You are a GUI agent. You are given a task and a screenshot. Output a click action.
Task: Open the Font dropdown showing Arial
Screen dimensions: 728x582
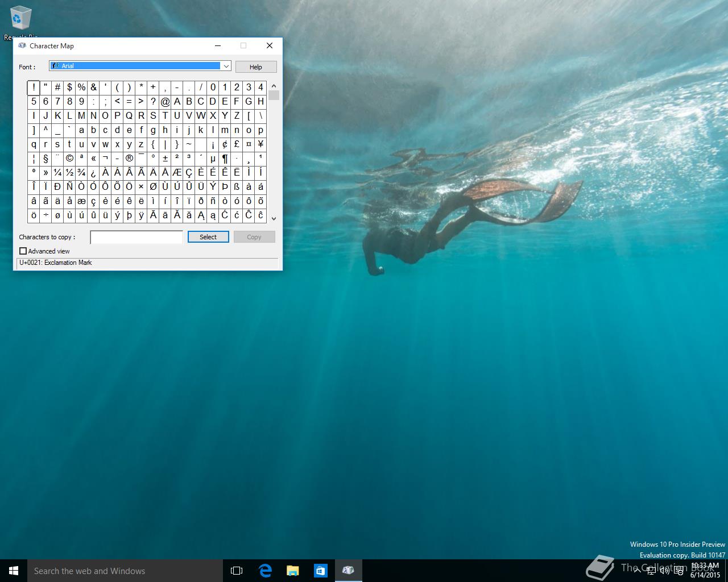(140, 66)
